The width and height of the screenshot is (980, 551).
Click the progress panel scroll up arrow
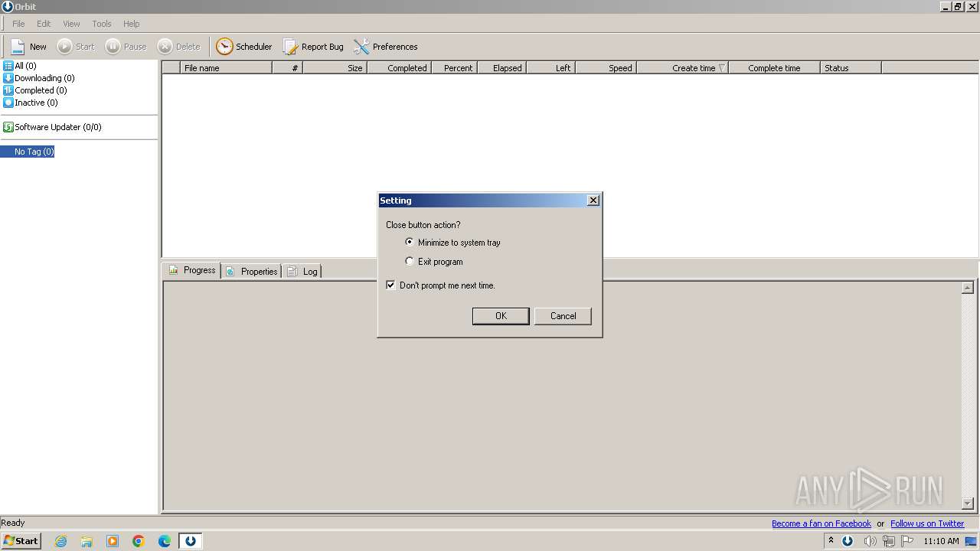click(968, 288)
